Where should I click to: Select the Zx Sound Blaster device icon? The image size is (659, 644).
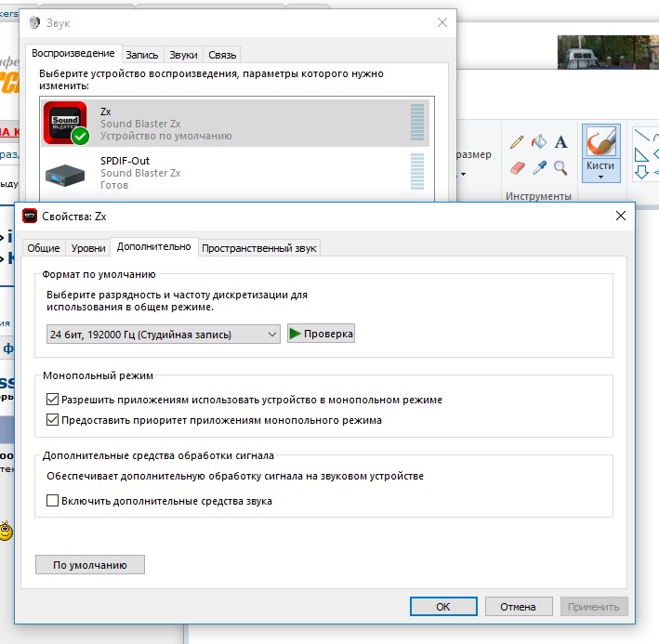coord(66,123)
